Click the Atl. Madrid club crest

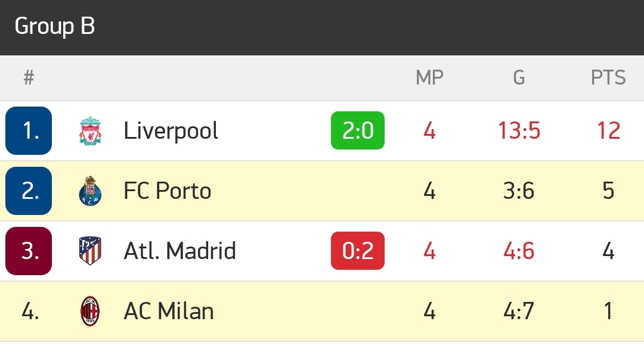click(90, 251)
